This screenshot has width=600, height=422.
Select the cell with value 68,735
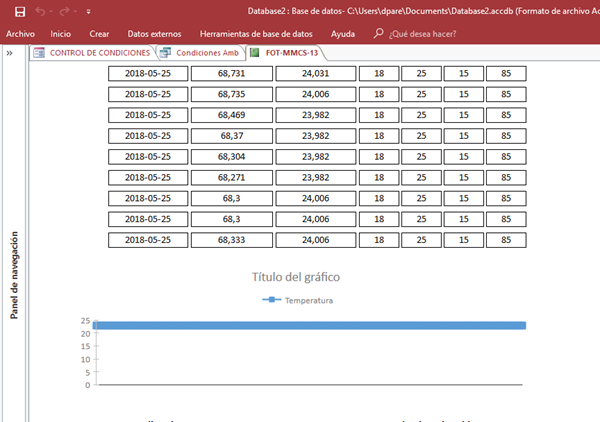click(x=232, y=94)
